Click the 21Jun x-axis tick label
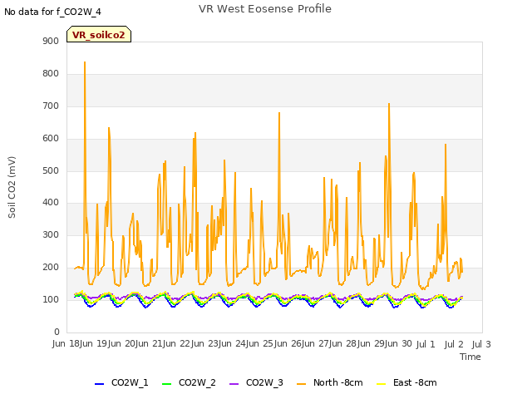The image size is (532, 399). coord(164,343)
